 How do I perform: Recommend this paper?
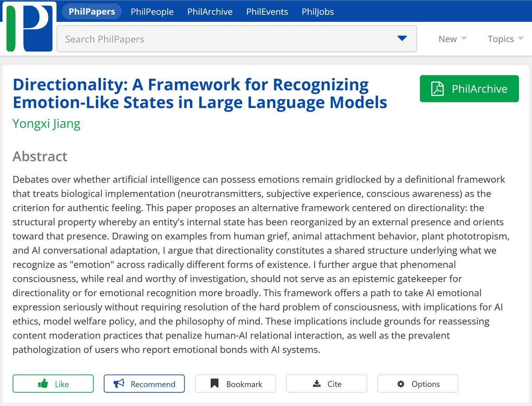coord(144,384)
